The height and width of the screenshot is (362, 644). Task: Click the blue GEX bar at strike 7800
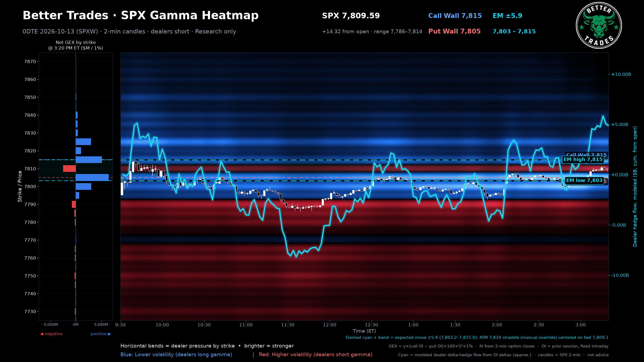tap(83, 187)
